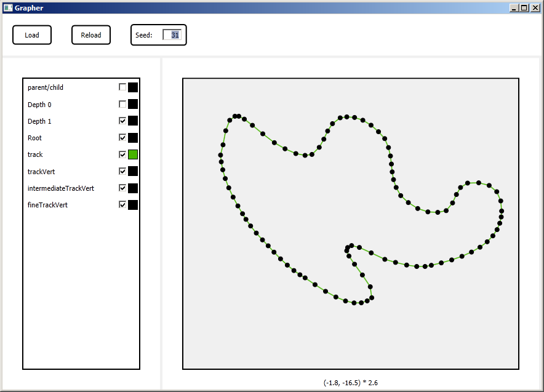544x392 pixels.
Task: Click the parent/child black color swatch
Action: tap(133, 87)
